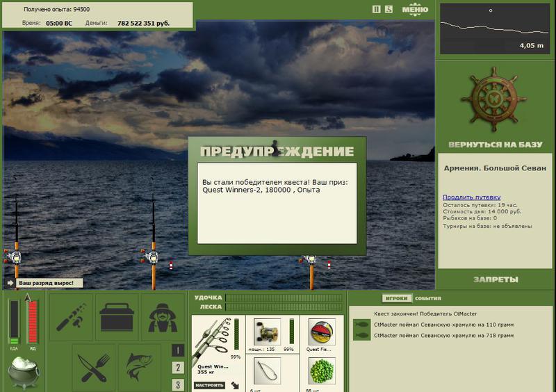Pause the game with the pause icon
This screenshot has width=556, height=392.
376,9
